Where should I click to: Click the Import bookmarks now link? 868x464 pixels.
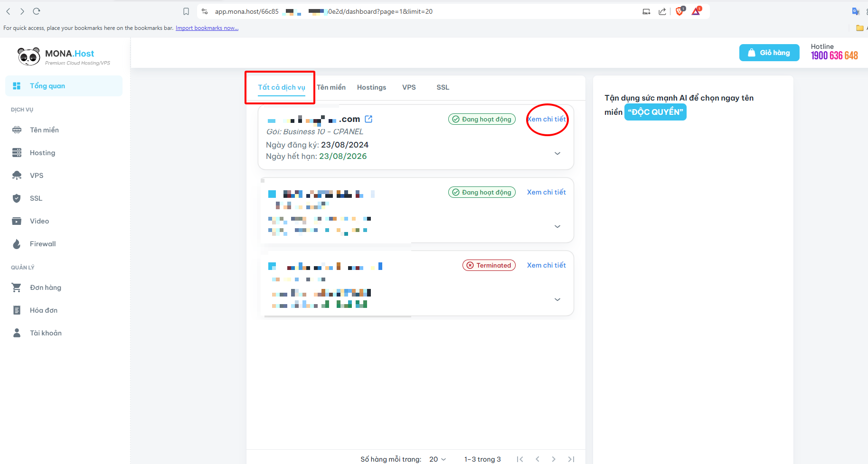[x=207, y=28]
